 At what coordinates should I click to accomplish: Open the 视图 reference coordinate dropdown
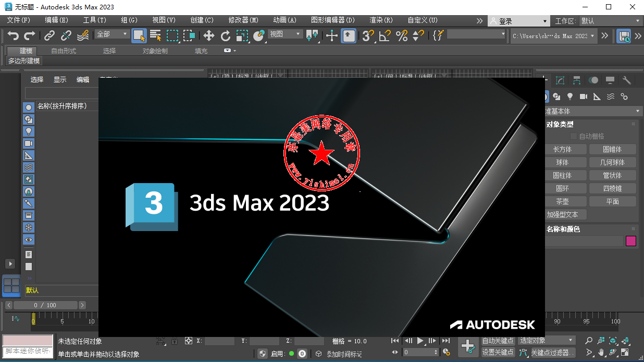(285, 34)
